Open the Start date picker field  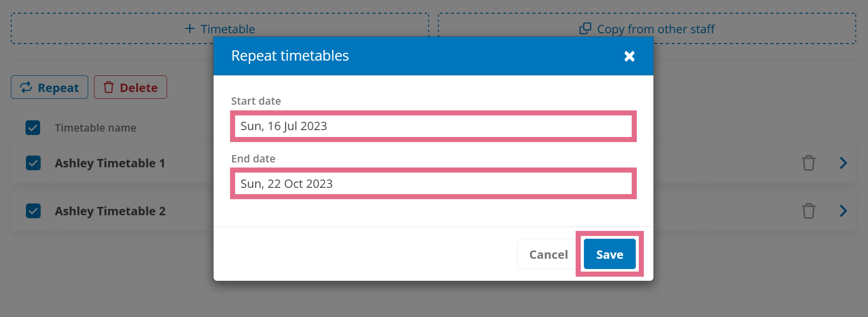(x=433, y=126)
